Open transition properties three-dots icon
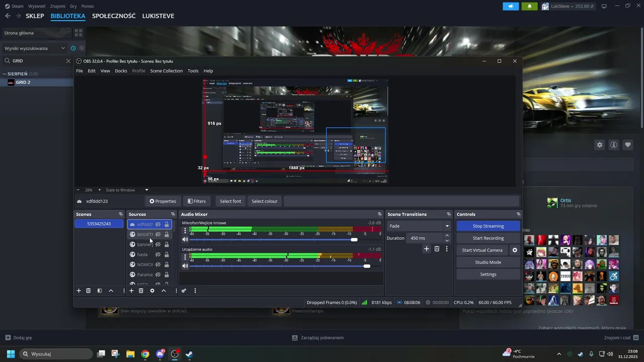Image resolution: width=644 pixels, height=362 pixels. (x=447, y=249)
